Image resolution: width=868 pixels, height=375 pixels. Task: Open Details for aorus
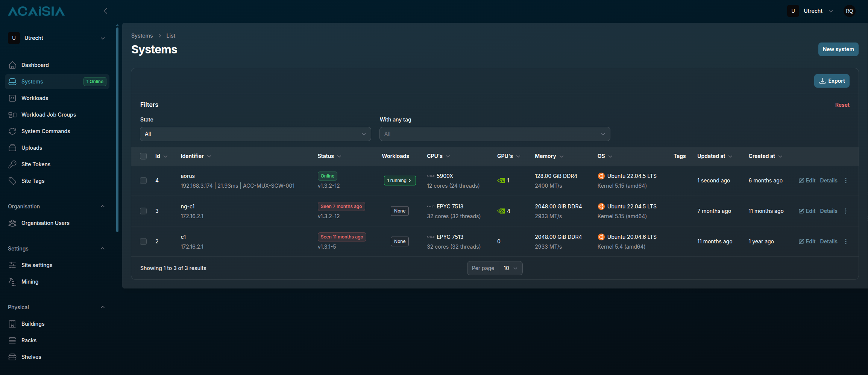pyautogui.click(x=829, y=181)
